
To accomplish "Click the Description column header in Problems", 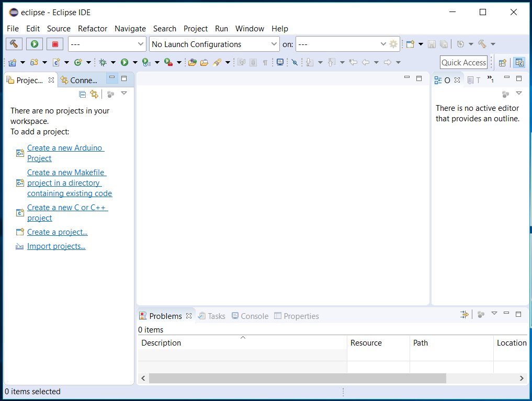I will click(242, 342).
